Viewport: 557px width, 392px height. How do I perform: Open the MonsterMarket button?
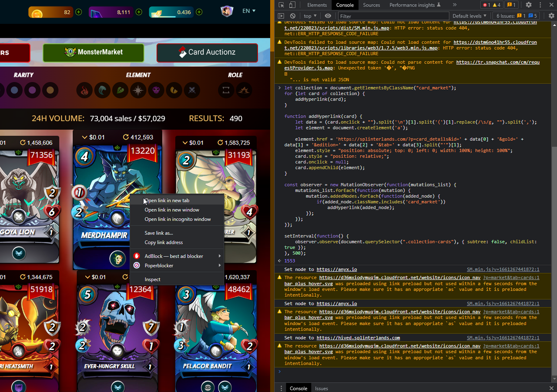click(x=94, y=52)
